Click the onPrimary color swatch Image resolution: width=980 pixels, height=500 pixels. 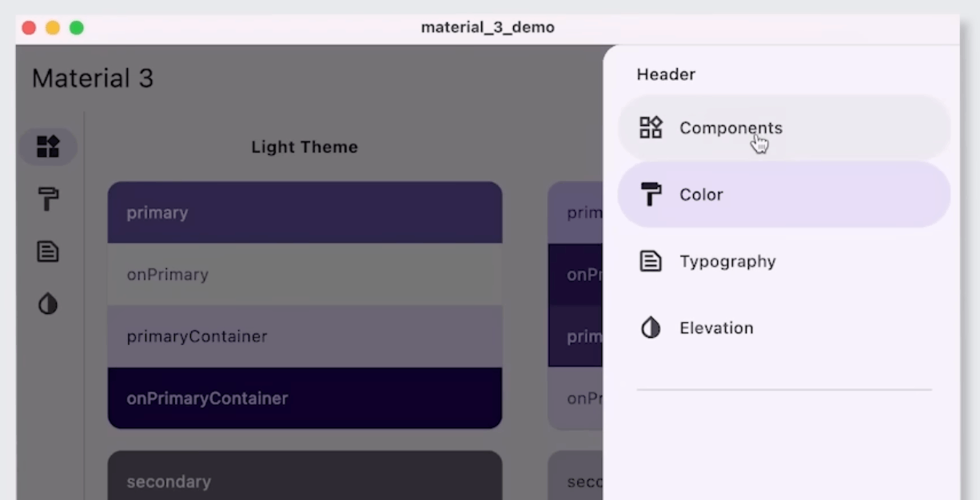click(305, 274)
